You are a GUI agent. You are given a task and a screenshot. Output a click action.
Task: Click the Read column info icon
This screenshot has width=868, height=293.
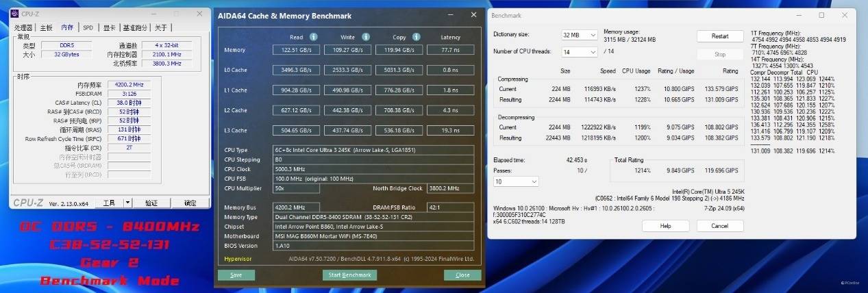313,37
